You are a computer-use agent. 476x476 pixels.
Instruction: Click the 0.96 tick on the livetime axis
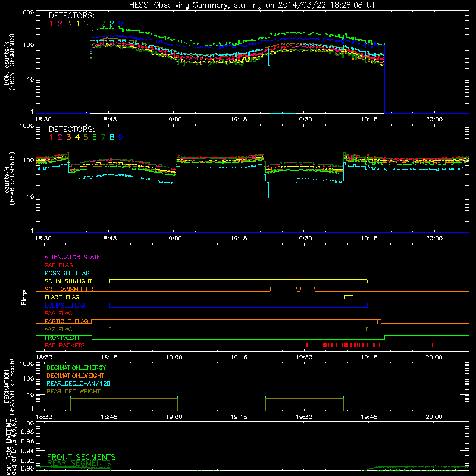pos(27,441)
